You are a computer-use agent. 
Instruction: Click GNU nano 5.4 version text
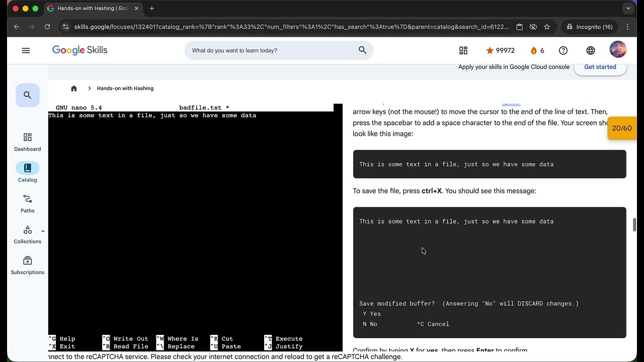point(79,108)
